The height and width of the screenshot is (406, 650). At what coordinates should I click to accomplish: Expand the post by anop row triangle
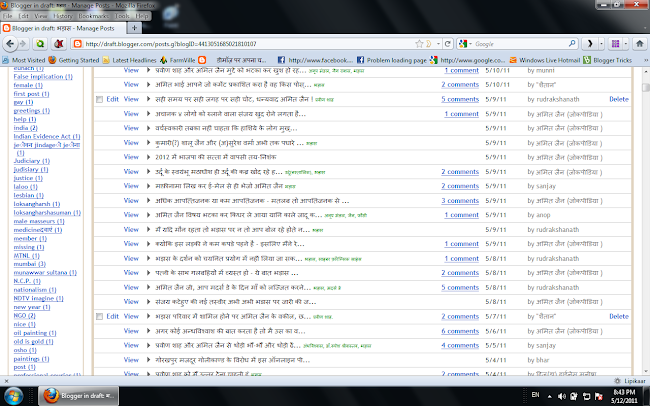click(148, 215)
